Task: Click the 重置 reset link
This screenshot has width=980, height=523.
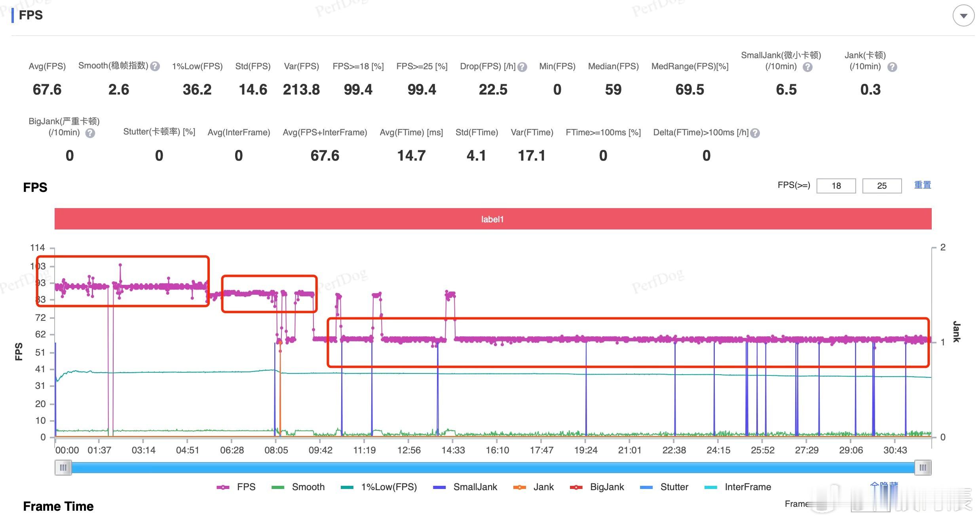Action: coord(922,185)
